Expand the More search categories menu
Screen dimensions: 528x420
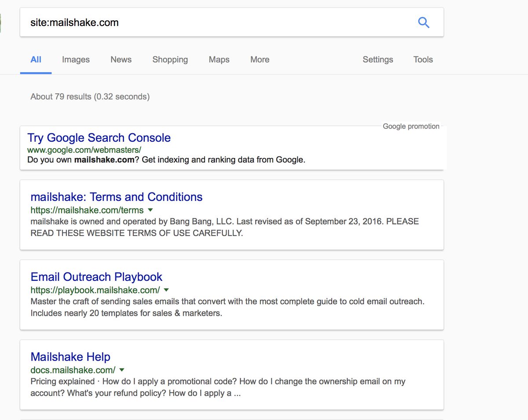click(x=260, y=59)
